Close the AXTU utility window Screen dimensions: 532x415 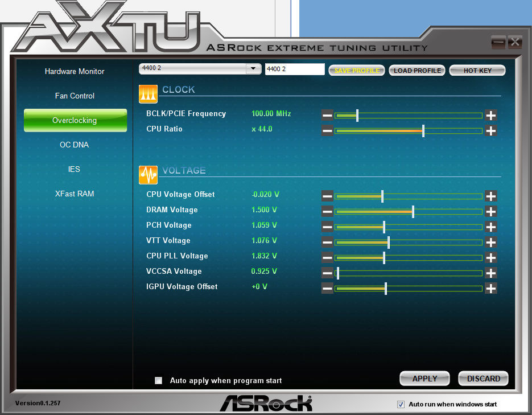coord(515,43)
